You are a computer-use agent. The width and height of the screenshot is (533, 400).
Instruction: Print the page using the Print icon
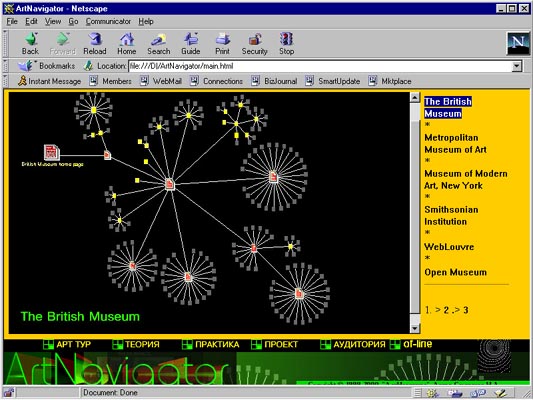(222, 44)
